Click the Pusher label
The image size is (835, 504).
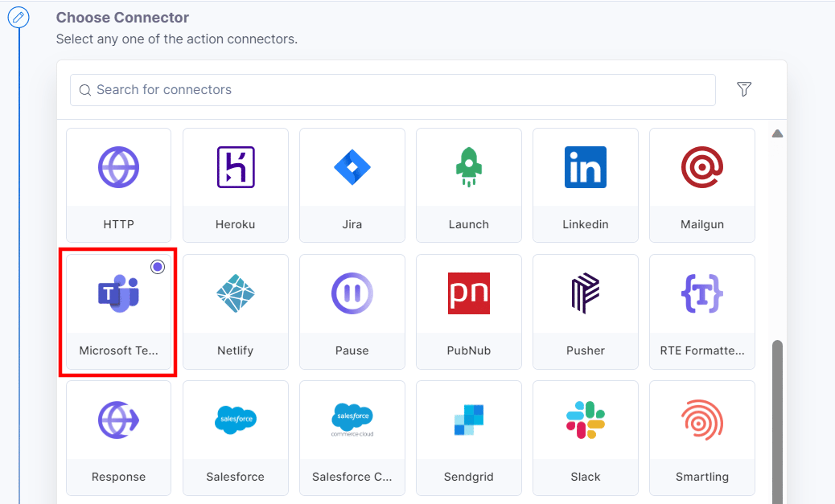586,351
